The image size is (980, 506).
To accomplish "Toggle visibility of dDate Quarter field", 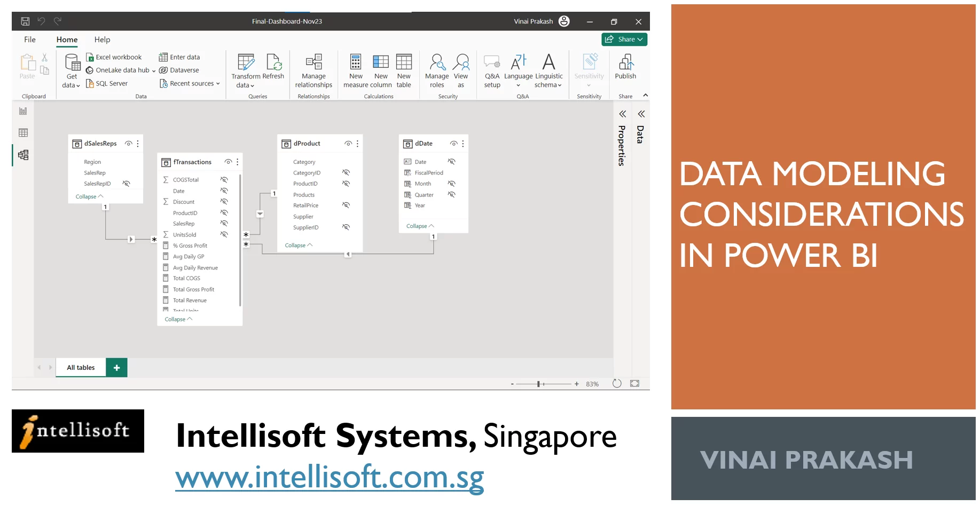I will click(x=452, y=194).
